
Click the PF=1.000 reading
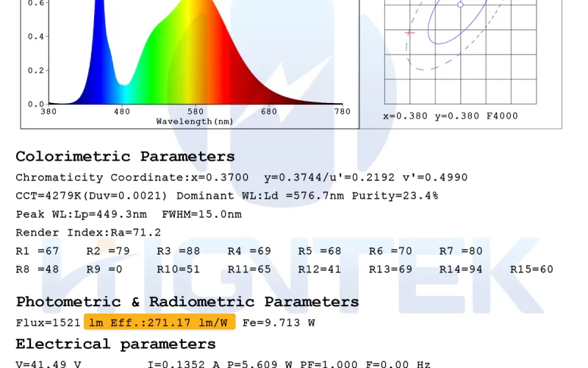point(329,364)
